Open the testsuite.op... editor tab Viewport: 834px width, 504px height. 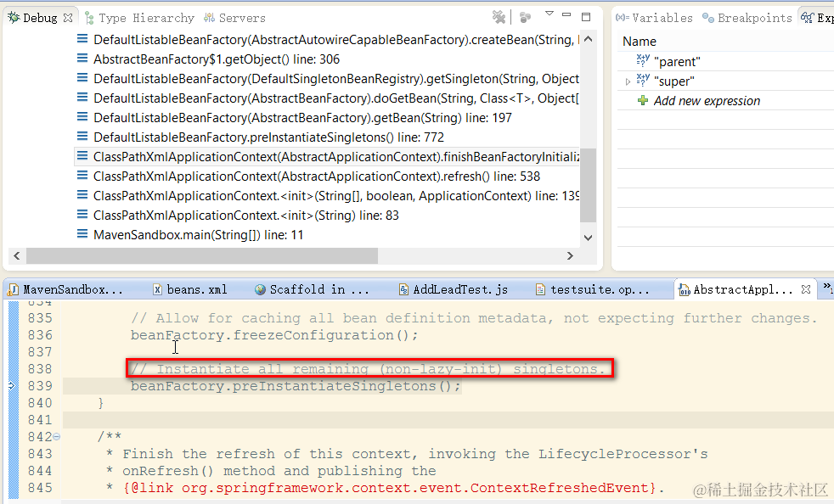[592, 289]
